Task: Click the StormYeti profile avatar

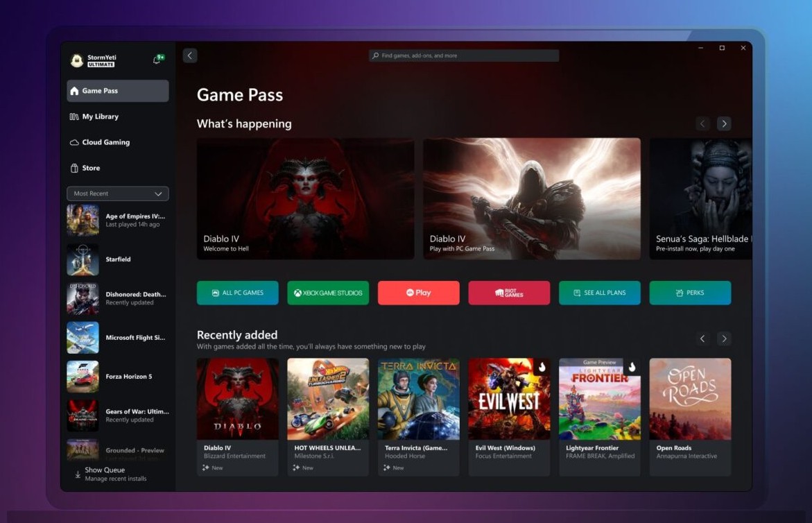Action: tap(77, 60)
